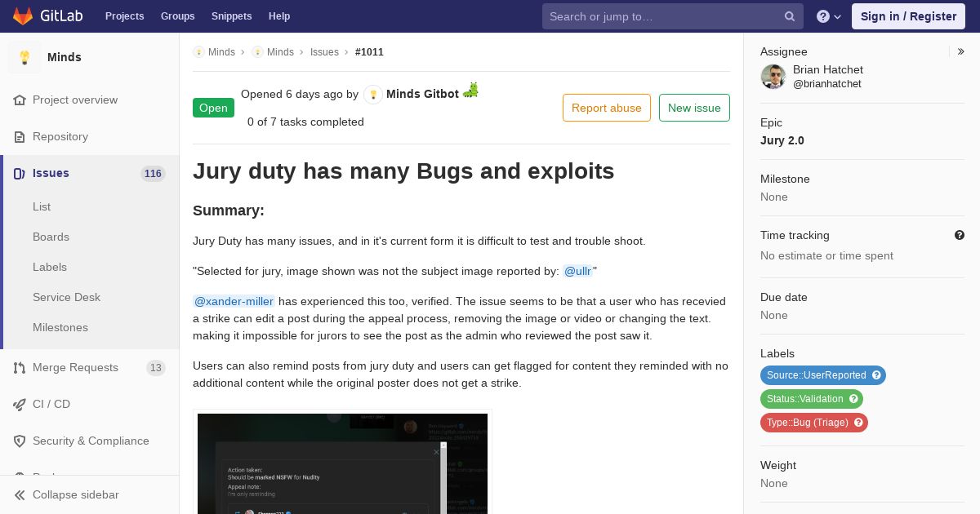Click the green Open status badge
Viewport: 980px width, 514px height.
(213, 108)
